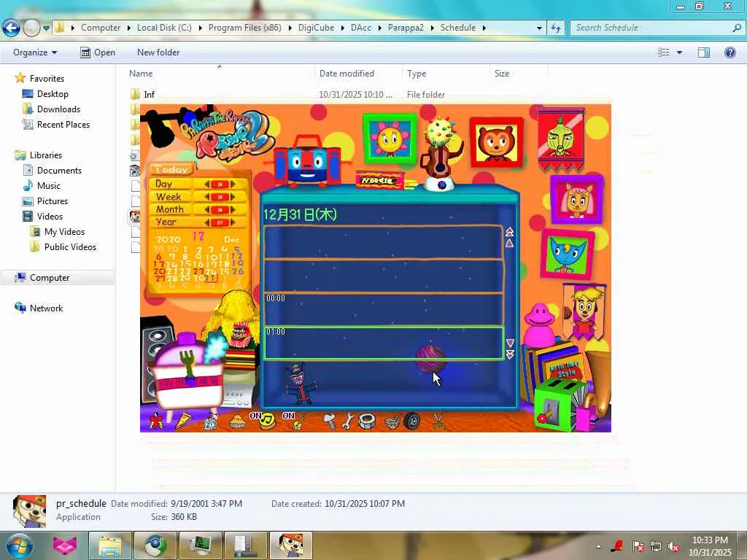The height and width of the screenshot is (560, 747).
Task: Select the Year view button
Action: [x=171, y=222]
